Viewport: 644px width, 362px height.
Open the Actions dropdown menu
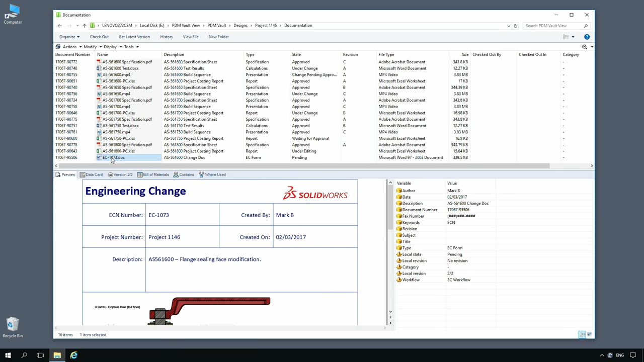(69, 47)
